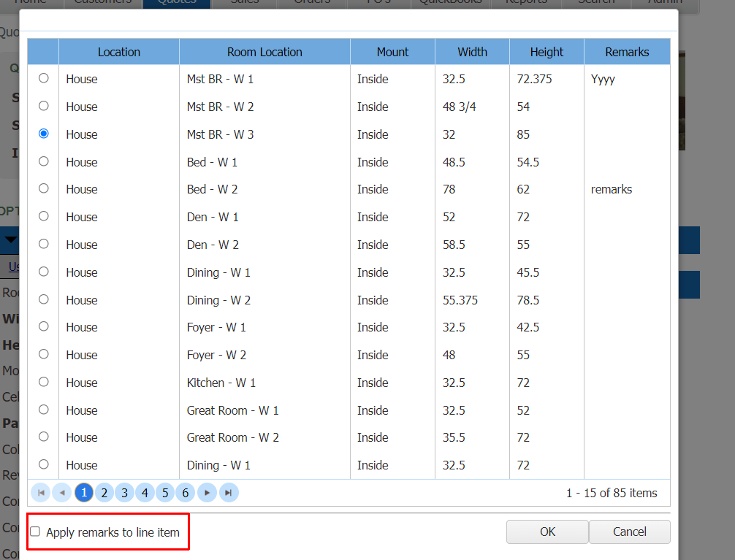
Task: Go to the first page of results
Action: pos(41,493)
